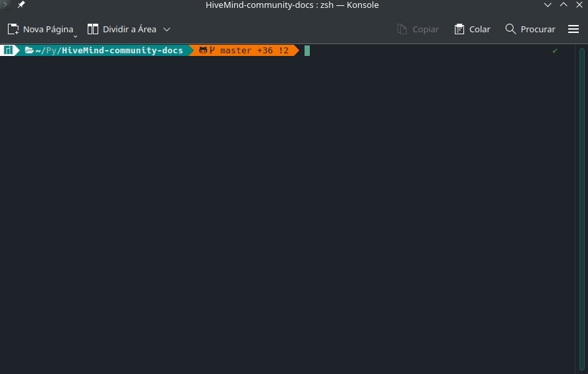Image resolution: width=588 pixels, height=374 pixels.
Task: Open a new tab with Nova Página
Action: (x=40, y=29)
